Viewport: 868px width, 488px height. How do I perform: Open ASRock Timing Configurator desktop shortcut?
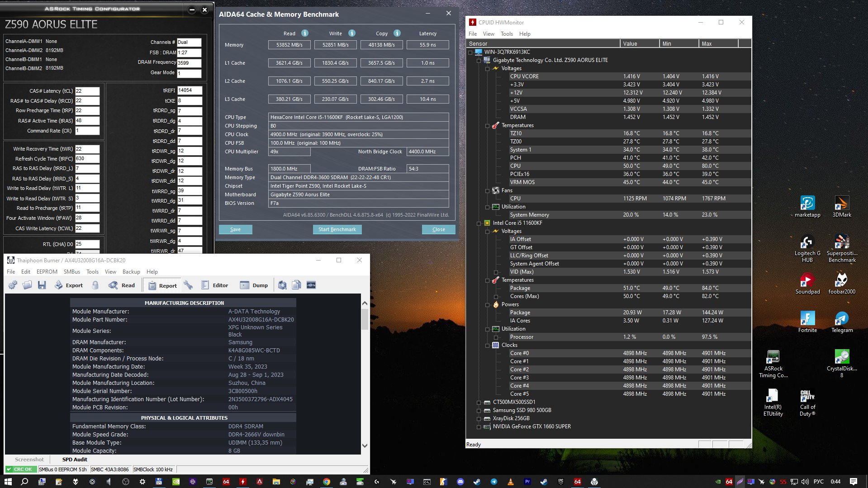click(773, 364)
